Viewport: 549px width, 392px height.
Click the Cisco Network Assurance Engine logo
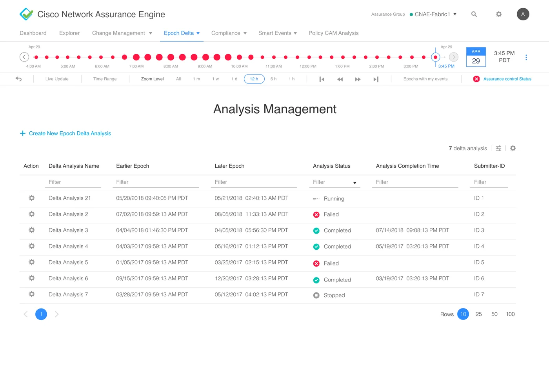click(26, 14)
